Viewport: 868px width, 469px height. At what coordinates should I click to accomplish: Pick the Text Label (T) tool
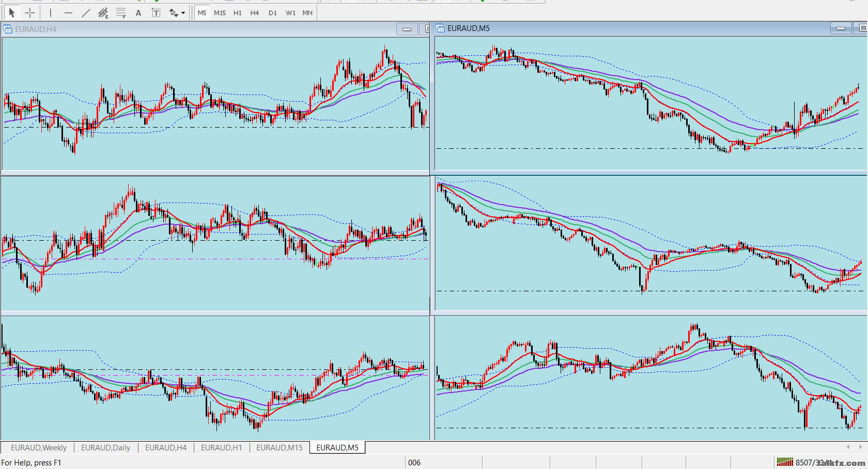coord(156,13)
